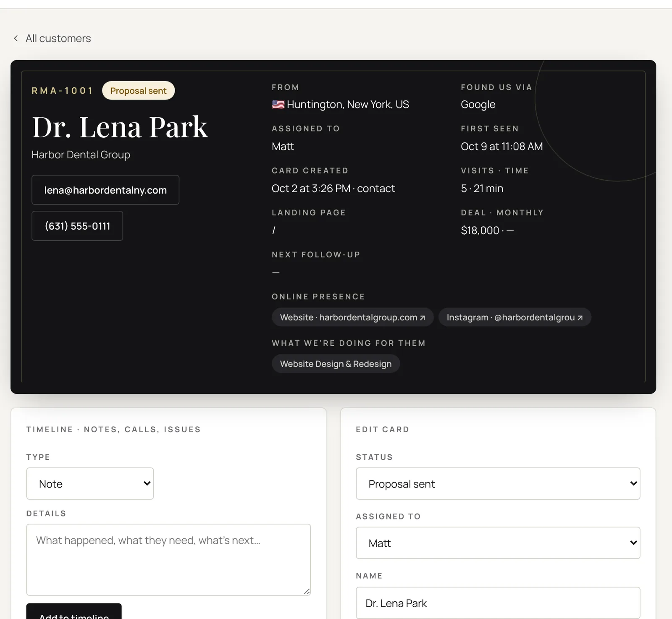This screenshot has width=672, height=619.
Task: Click the Proposal sent status badge
Action: click(138, 91)
